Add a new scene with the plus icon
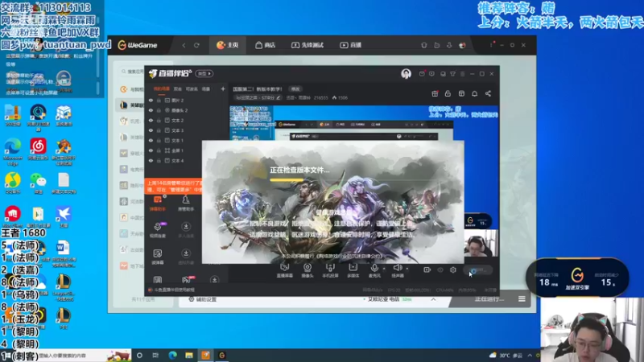The height and width of the screenshot is (362, 644). pyautogui.click(x=223, y=88)
